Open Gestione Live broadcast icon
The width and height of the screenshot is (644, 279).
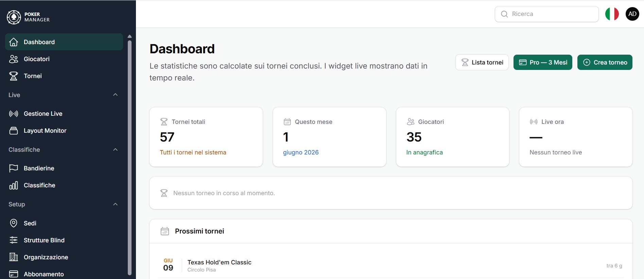(14, 114)
